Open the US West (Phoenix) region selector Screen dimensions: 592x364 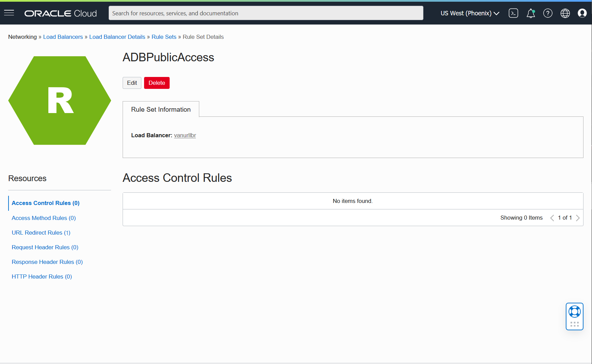pyautogui.click(x=469, y=13)
